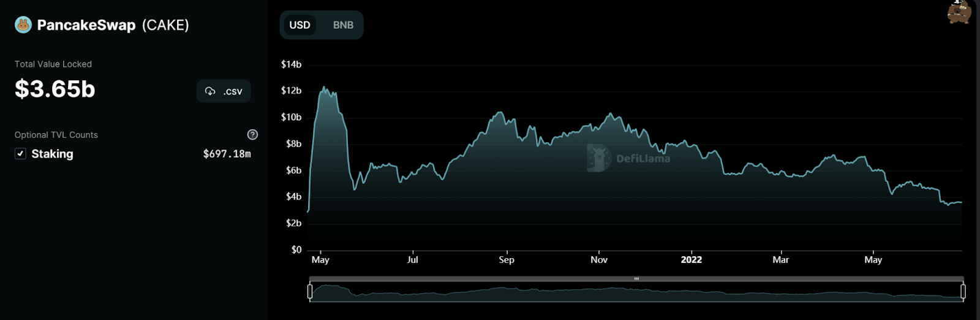Click the $10b y-axis label
Viewport: 980px width, 320px height.
(x=291, y=117)
